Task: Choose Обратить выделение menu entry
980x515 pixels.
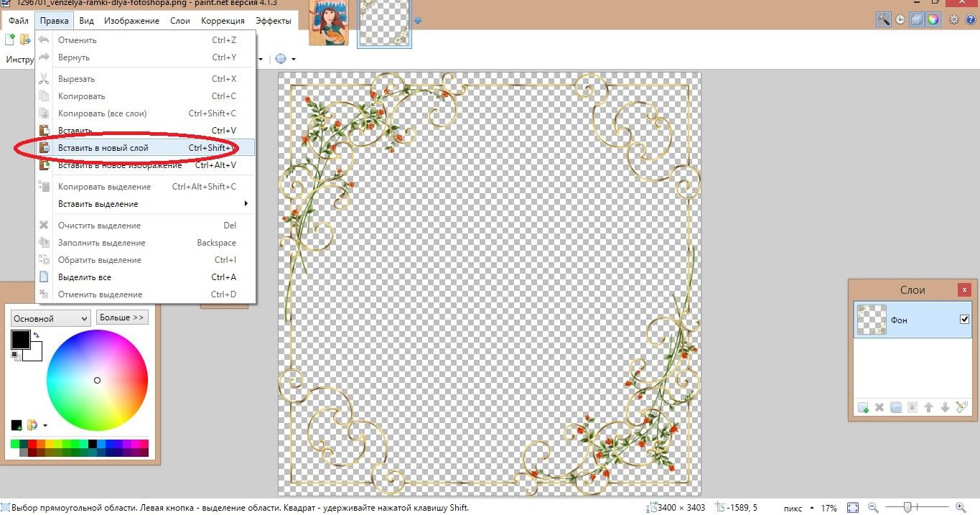Action: click(x=146, y=260)
